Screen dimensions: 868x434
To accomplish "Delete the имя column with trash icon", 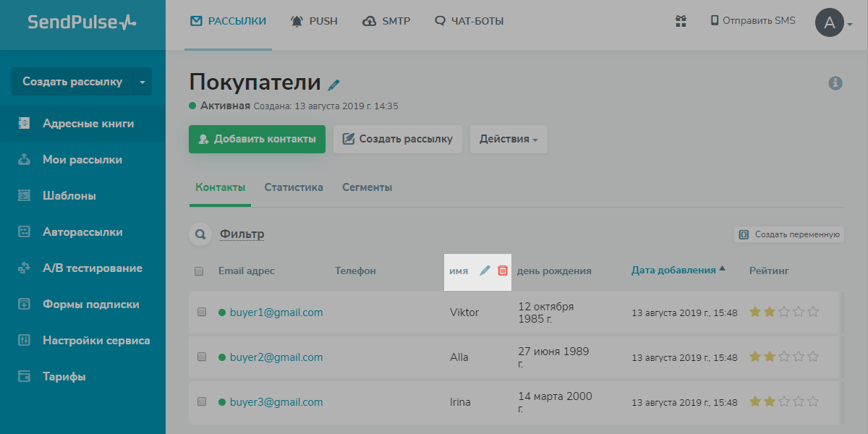I will click(x=503, y=271).
